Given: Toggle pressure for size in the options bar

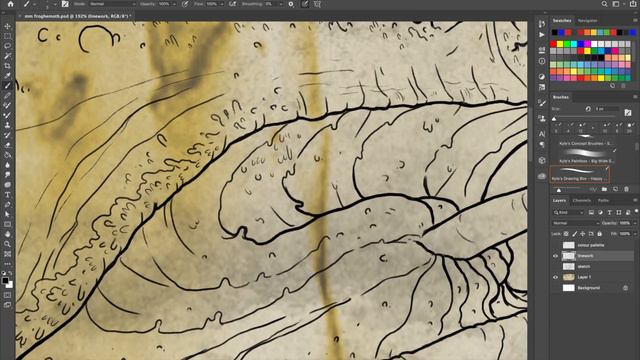Looking at the screenshot, I should click(x=305, y=4).
